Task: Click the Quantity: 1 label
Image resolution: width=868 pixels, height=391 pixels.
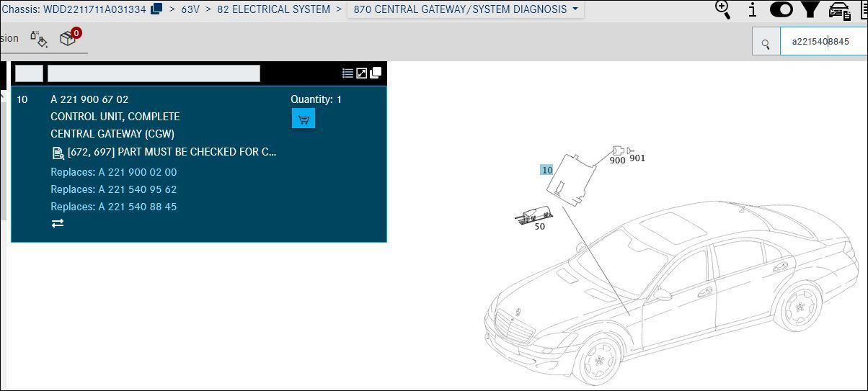Action: click(316, 99)
